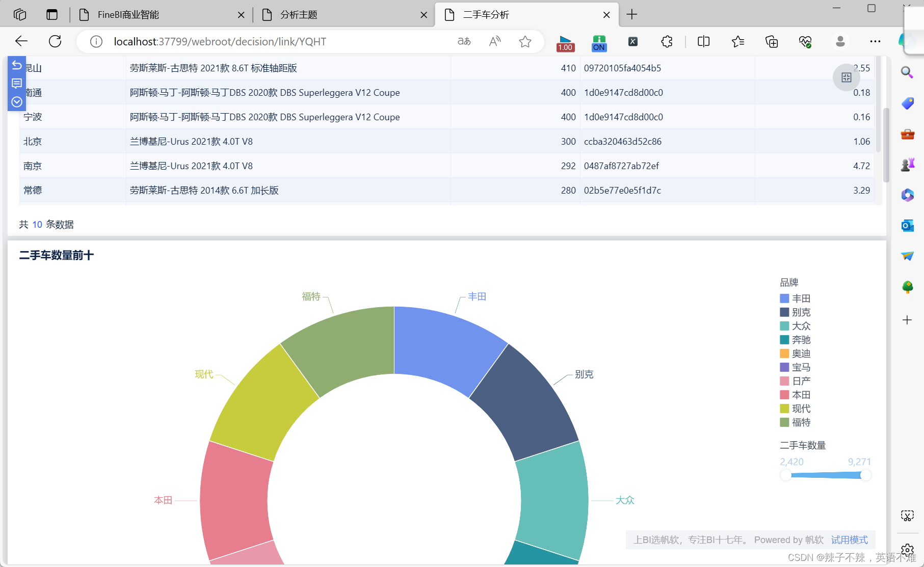Reload the page with refresh icon
This screenshot has height=567, width=924.
point(55,41)
